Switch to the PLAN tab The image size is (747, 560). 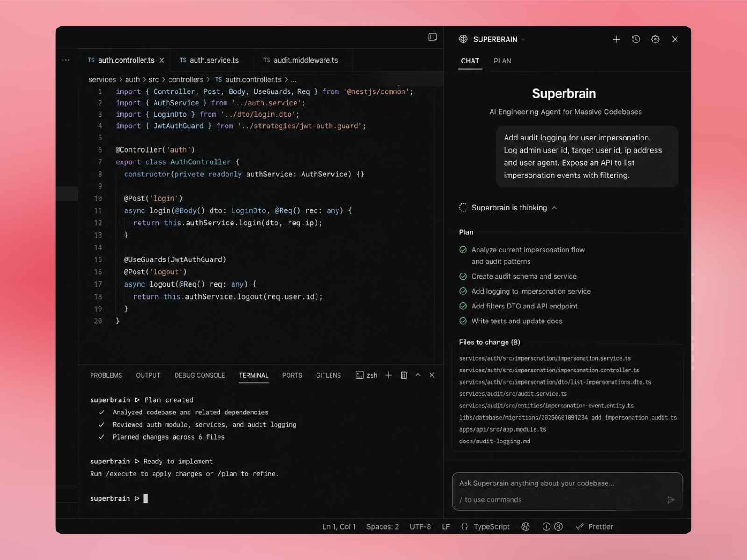point(502,61)
